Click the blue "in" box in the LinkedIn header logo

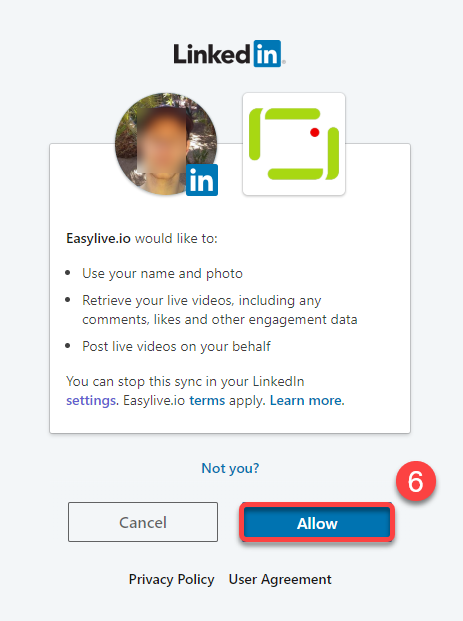point(267,53)
